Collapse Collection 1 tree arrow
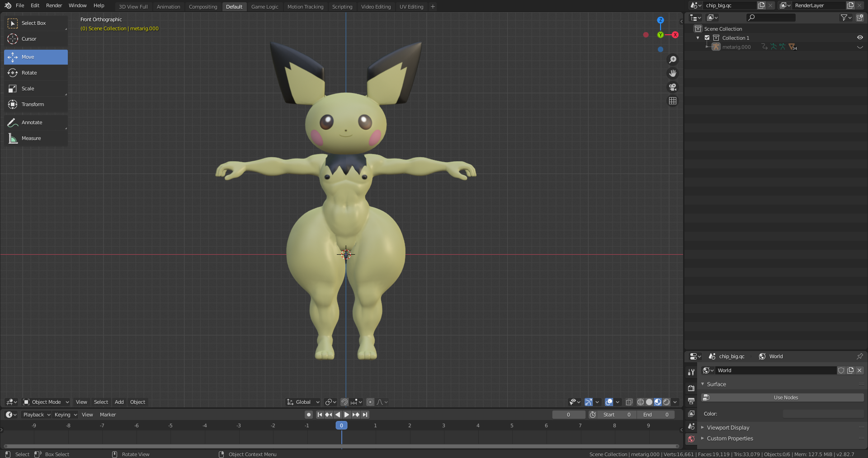Viewport: 868px width, 458px height. click(x=698, y=38)
